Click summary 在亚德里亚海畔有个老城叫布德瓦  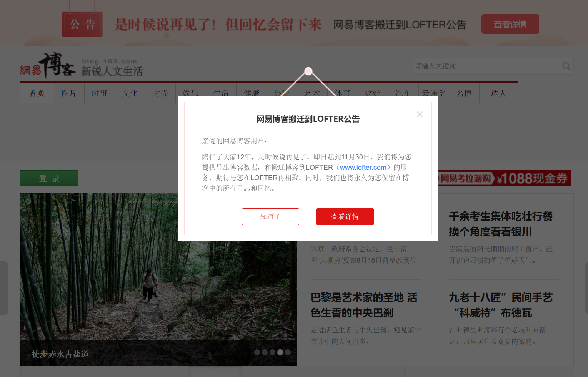click(x=498, y=336)
